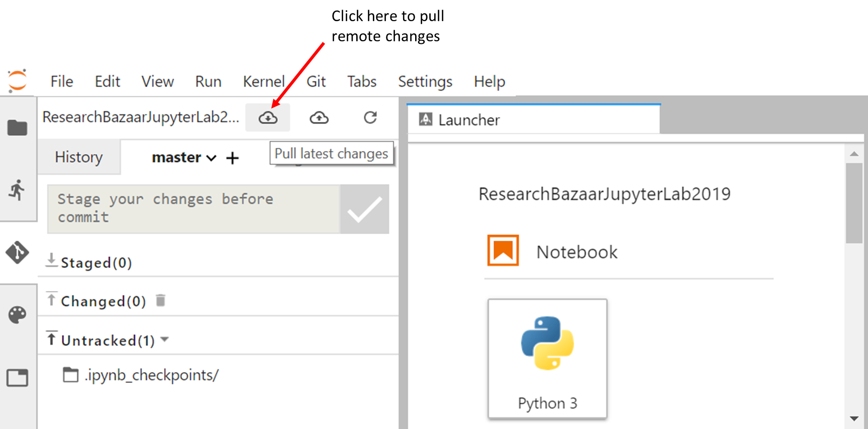
Task: Click the launcher scrollbar down arrow
Action: tap(854, 418)
